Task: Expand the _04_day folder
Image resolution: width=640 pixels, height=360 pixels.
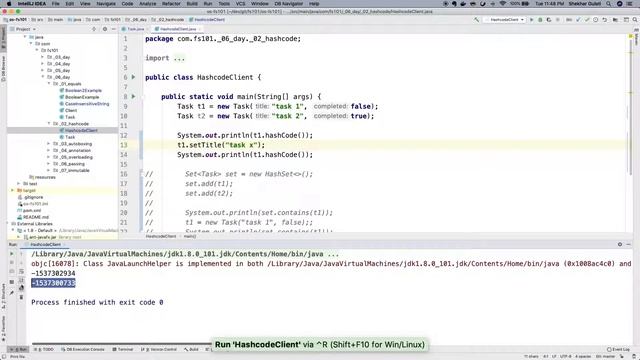Action: pyautogui.click(x=42, y=64)
